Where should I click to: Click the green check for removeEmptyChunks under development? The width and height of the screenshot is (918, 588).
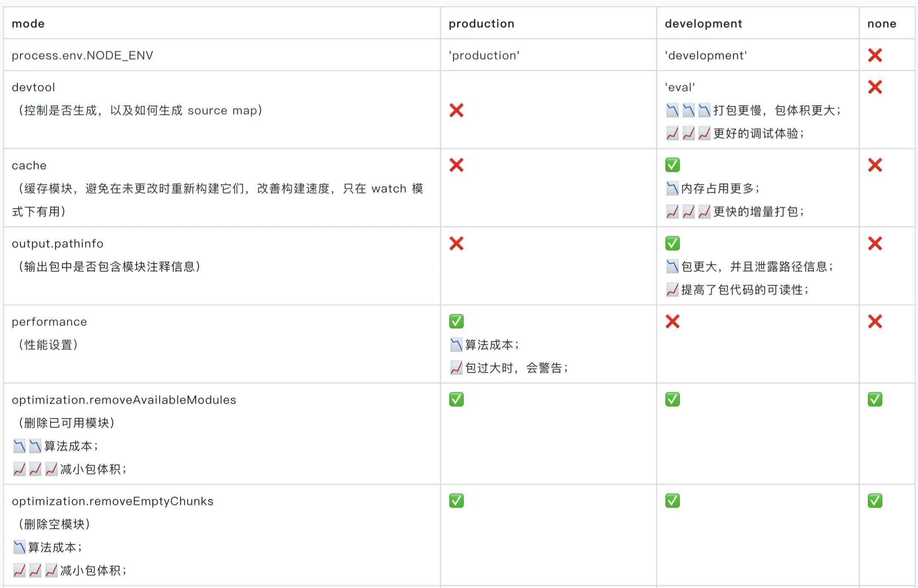click(x=672, y=501)
